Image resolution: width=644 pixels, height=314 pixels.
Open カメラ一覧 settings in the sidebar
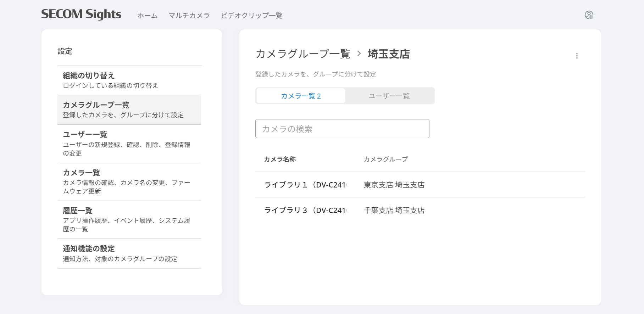click(x=129, y=182)
